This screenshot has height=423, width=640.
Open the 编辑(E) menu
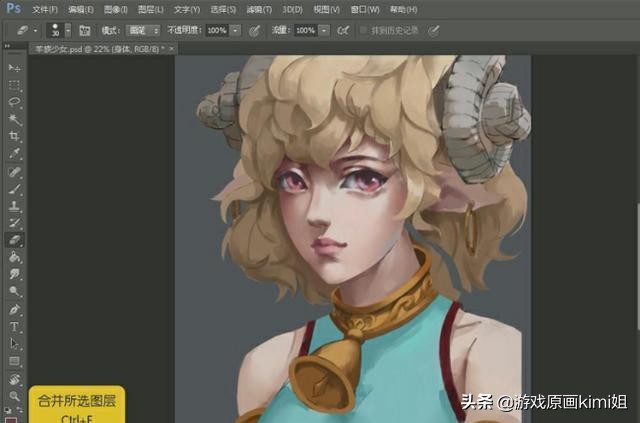[80, 9]
